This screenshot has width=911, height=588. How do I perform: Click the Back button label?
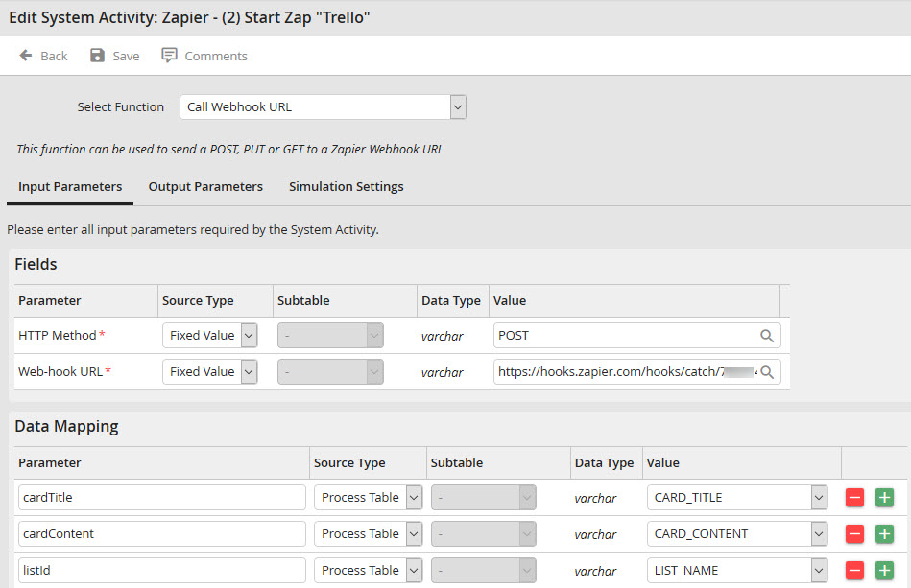[54, 57]
